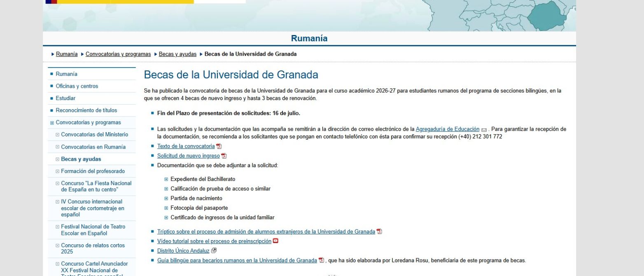Open Concurso de relatos cortos 2025

click(93, 248)
